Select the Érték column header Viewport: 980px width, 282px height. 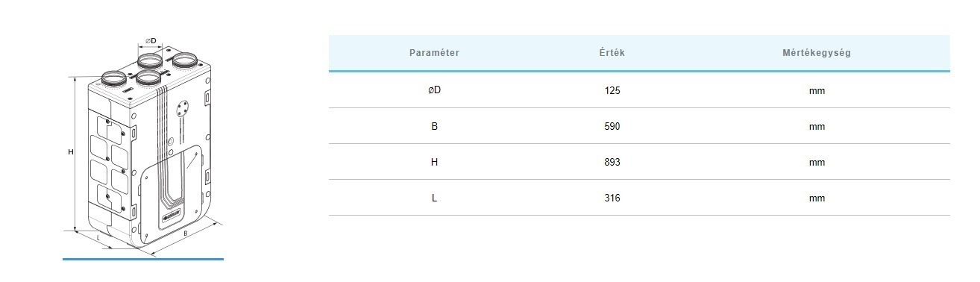(612, 53)
